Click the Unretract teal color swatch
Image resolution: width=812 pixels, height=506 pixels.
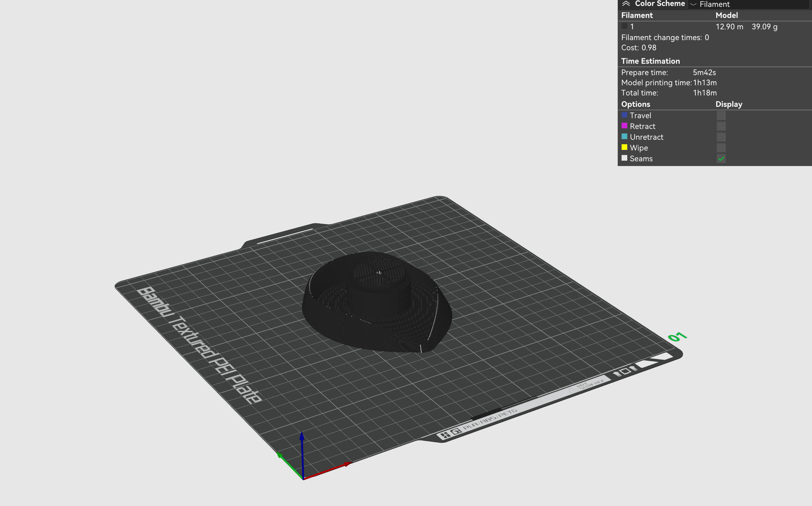click(624, 136)
